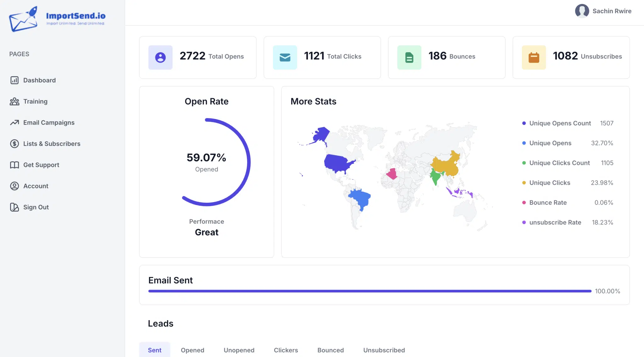The width and height of the screenshot is (644, 357).
Task: Click the United States on the map
Action: pos(338,163)
